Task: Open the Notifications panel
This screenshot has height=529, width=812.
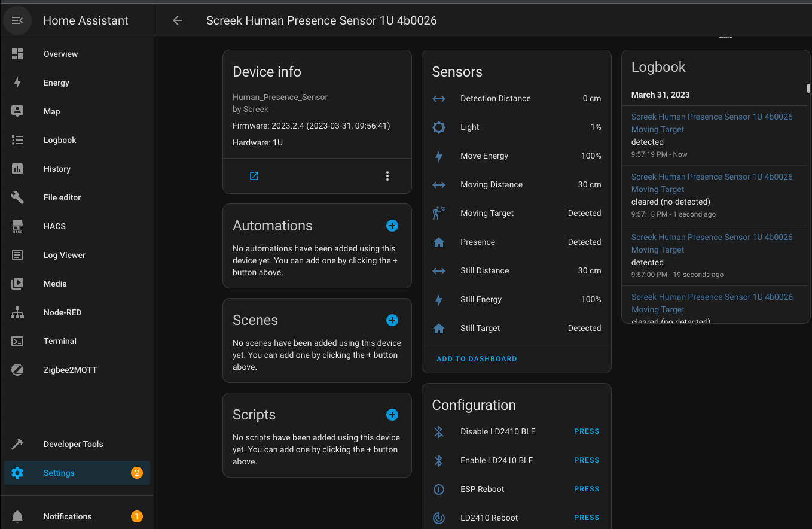Action: (68, 516)
